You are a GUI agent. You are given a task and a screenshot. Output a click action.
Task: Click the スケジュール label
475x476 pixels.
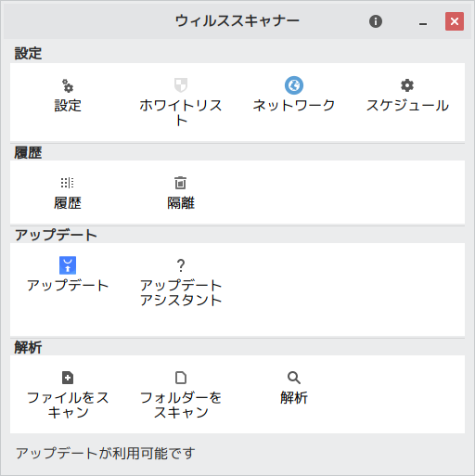407,106
